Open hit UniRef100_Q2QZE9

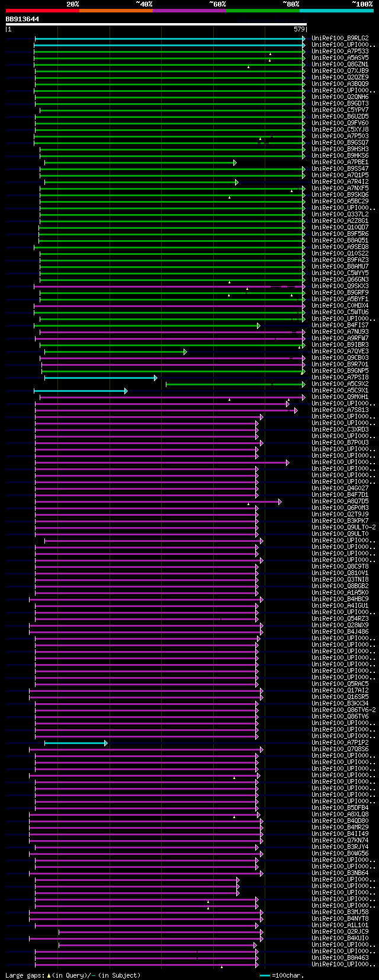(340, 78)
